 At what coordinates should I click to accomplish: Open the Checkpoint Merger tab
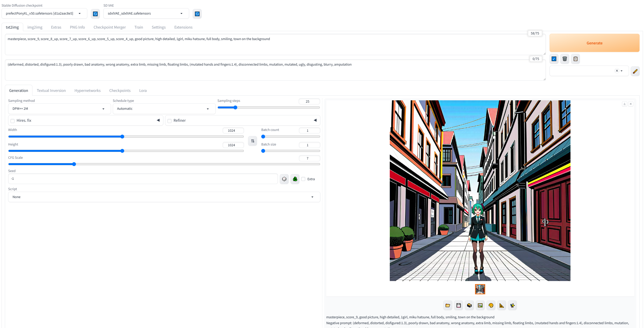(110, 27)
